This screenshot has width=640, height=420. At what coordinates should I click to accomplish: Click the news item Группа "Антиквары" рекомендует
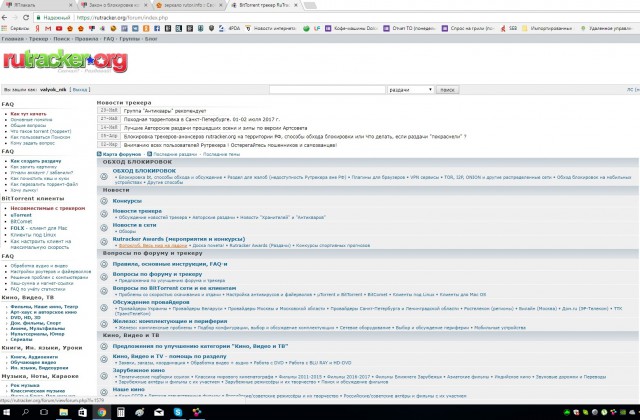[164, 111]
